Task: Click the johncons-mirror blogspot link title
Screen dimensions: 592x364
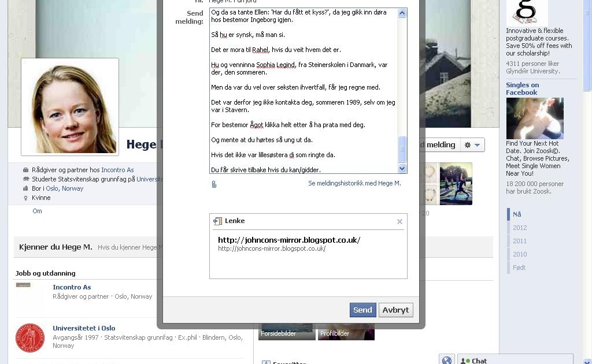Action: click(289, 240)
